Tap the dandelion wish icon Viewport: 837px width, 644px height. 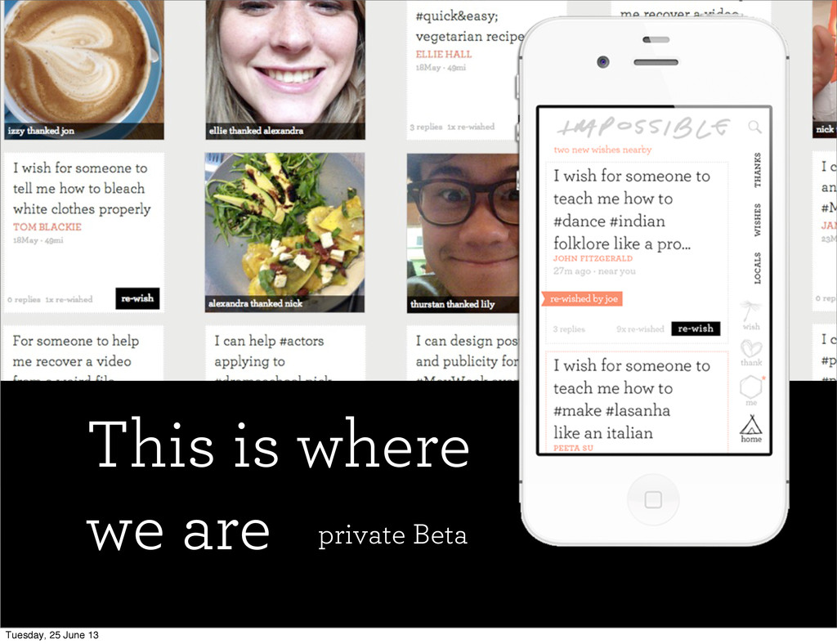click(750, 315)
